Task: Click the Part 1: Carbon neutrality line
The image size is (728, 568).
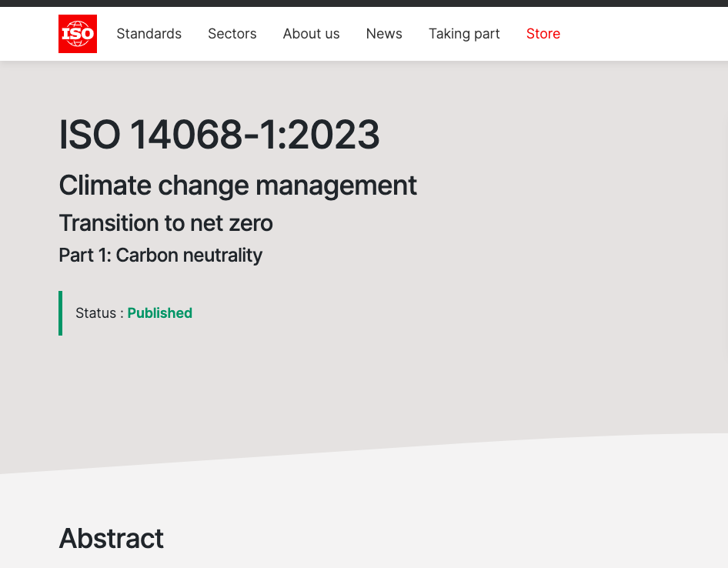Action: pos(160,256)
